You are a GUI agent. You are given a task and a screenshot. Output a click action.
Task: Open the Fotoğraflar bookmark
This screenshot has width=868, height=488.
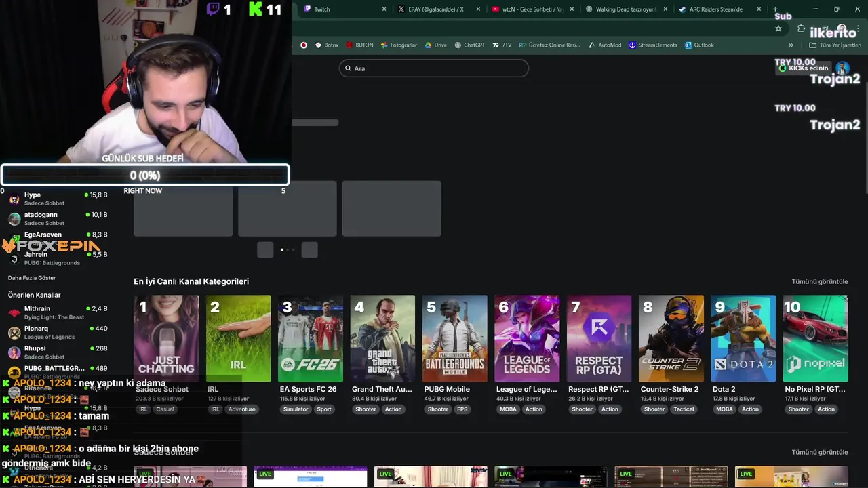tap(399, 45)
